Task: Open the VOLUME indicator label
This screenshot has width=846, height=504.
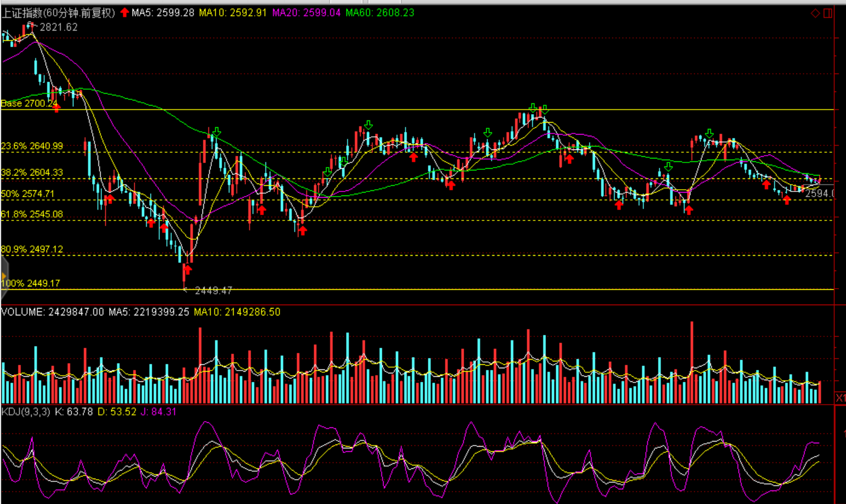Action: pyautogui.click(x=23, y=312)
